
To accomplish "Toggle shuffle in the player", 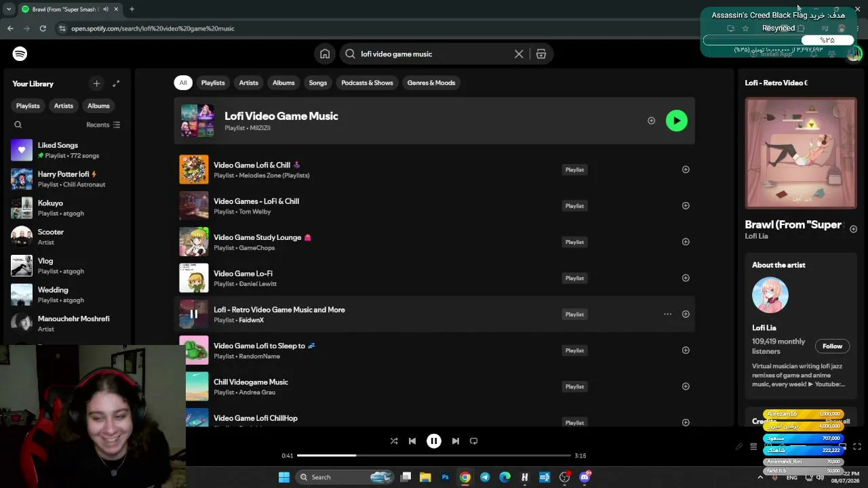I will [x=394, y=441].
